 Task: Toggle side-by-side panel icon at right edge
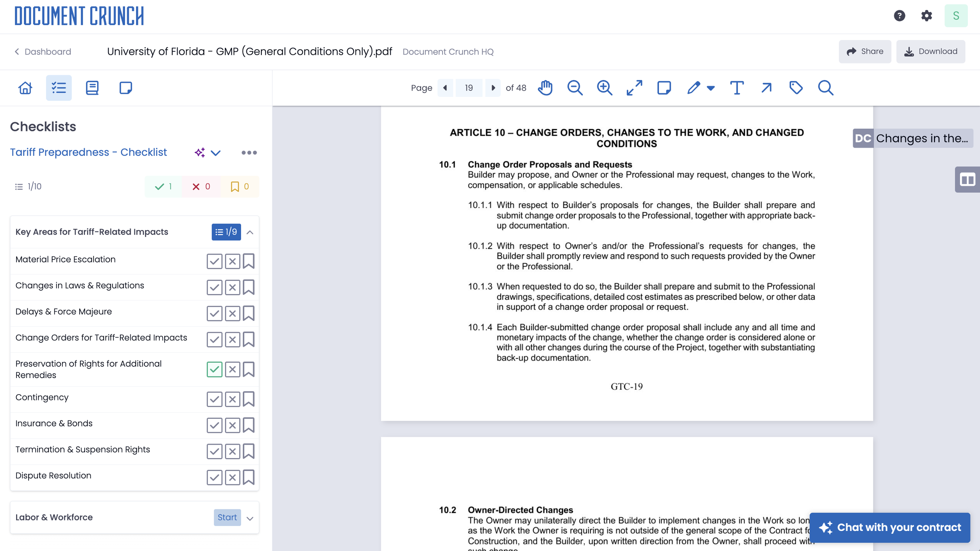[x=967, y=180]
